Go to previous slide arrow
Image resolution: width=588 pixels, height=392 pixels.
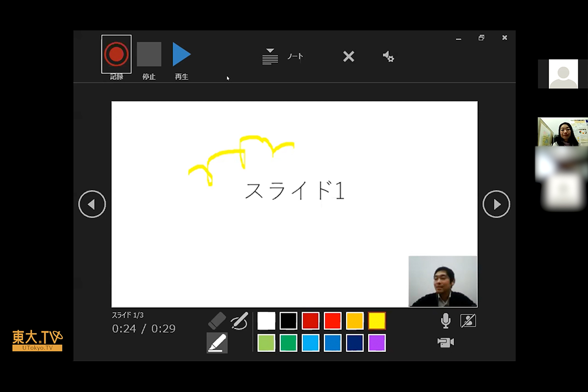pyautogui.click(x=92, y=204)
